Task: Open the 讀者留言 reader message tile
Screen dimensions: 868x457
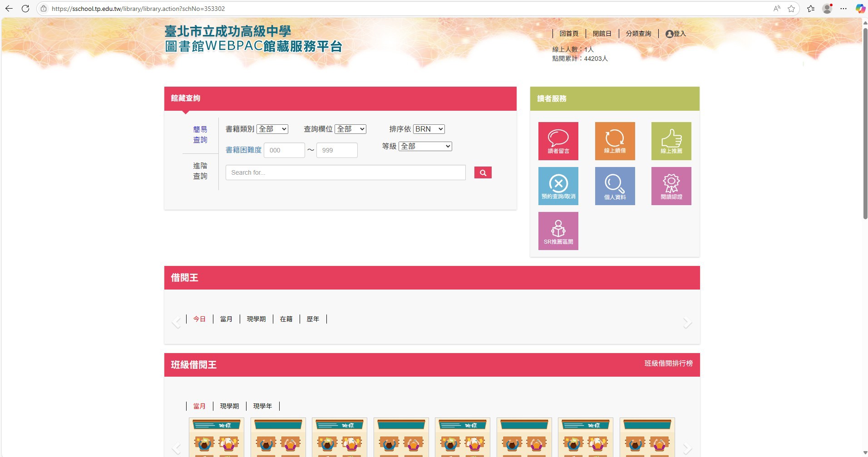Action: point(558,141)
